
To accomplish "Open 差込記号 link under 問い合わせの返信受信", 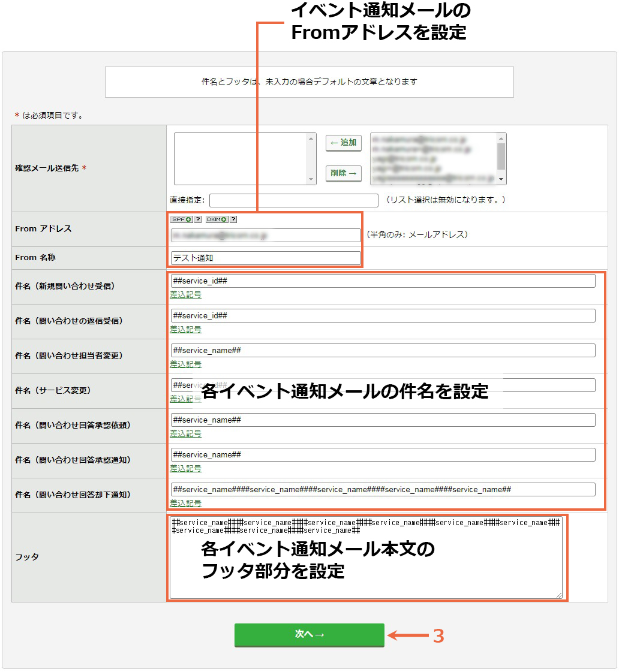I will click(185, 330).
